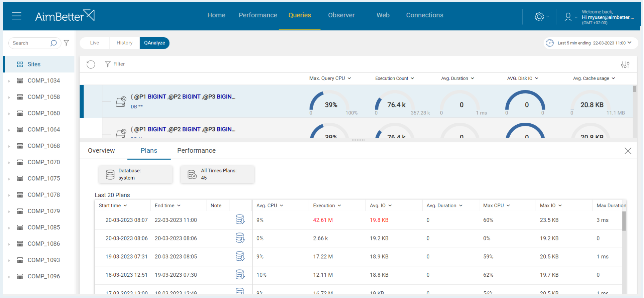Switch to the History view
644x298 pixels.
coord(124,43)
